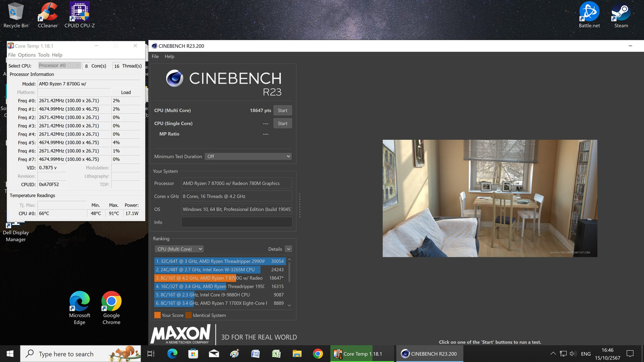The width and height of the screenshot is (644, 362).
Task: Open the CPU (Multi Core) ranking dropdown
Action: [179, 249]
